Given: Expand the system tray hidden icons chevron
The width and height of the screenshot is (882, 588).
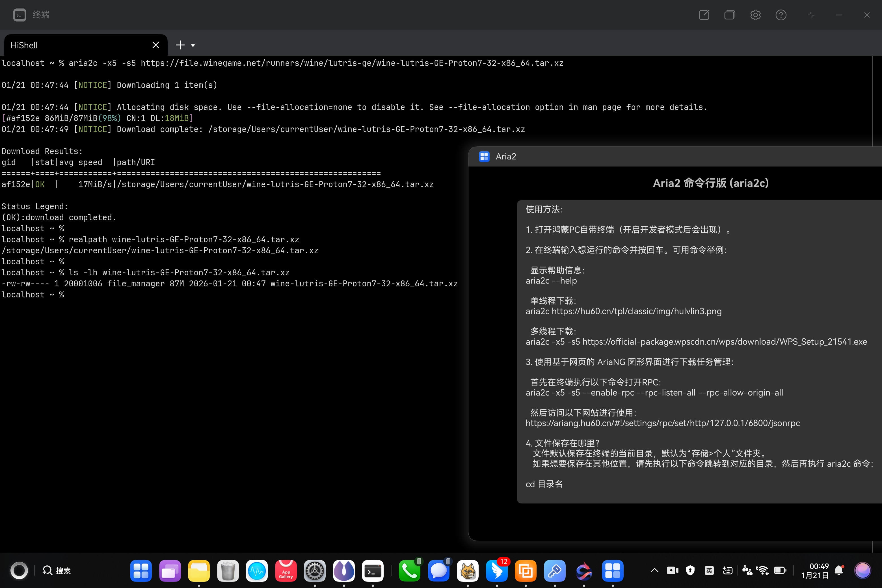Looking at the screenshot, I should (x=654, y=570).
